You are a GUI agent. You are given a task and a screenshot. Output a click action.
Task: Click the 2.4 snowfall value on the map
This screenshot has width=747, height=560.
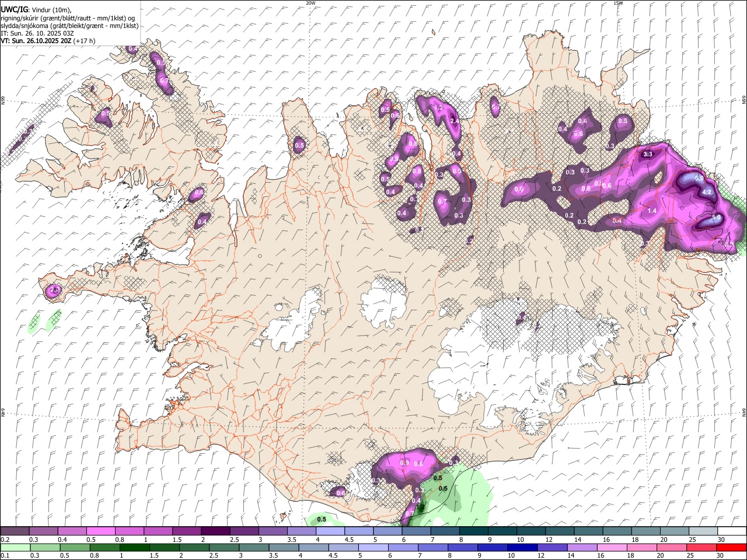coord(455,121)
